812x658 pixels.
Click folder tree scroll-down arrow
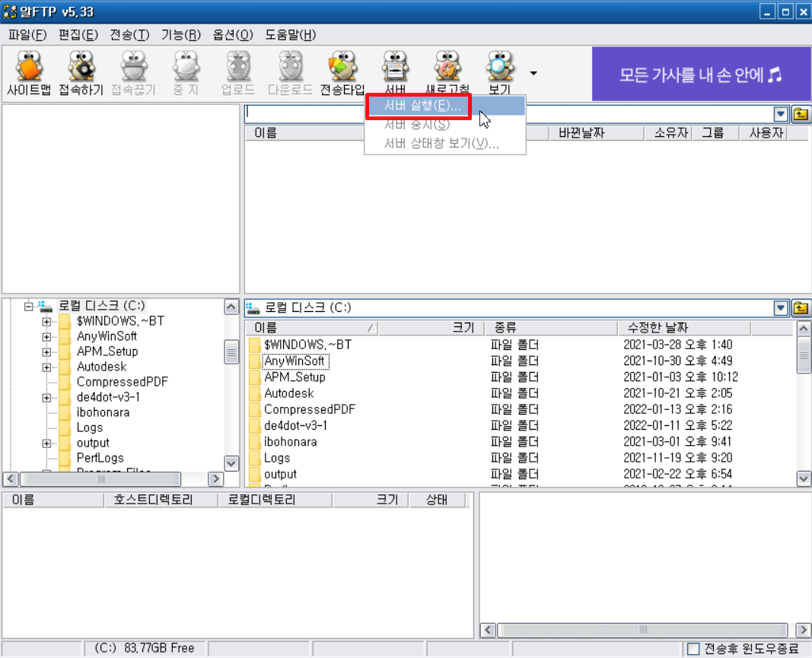[231, 463]
